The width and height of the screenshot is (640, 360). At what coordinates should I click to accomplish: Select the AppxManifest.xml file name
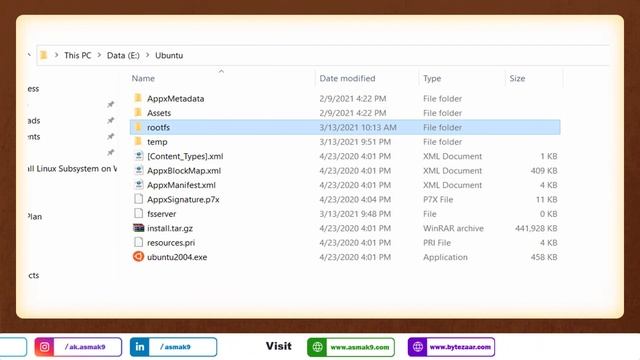[181, 185]
